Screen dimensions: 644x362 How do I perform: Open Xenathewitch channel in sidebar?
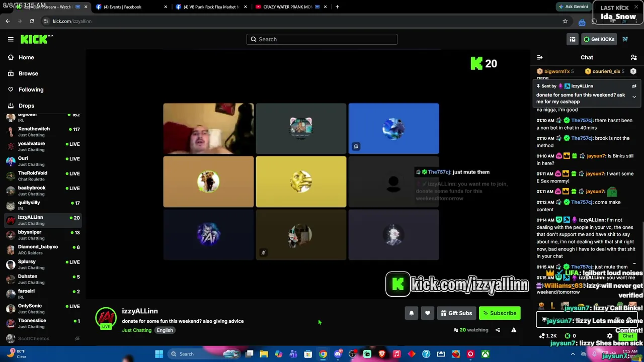pyautogui.click(x=43, y=132)
